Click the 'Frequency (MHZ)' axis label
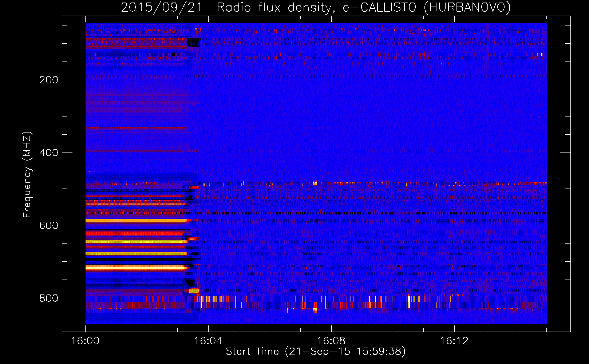This screenshot has height=364, width=589. pyautogui.click(x=27, y=175)
